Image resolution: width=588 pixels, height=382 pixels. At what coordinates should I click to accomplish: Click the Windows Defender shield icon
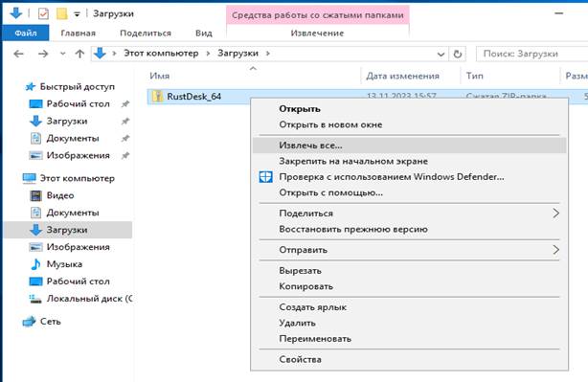coord(266,177)
